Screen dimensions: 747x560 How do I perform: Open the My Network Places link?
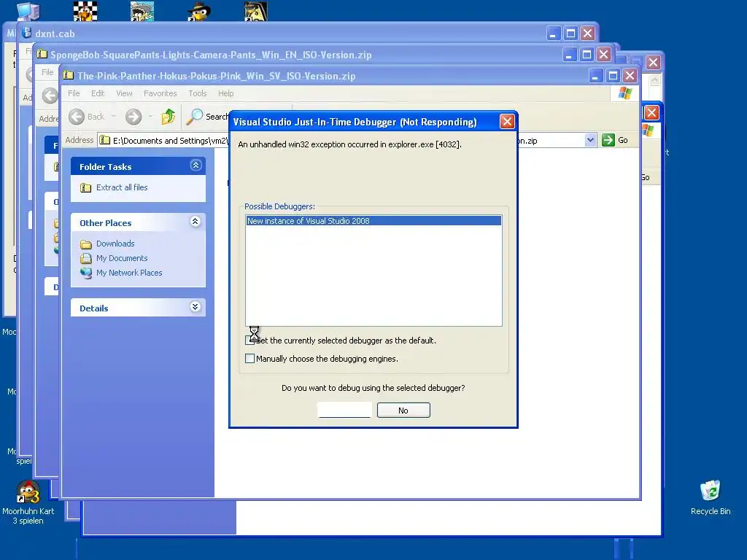[x=129, y=273]
